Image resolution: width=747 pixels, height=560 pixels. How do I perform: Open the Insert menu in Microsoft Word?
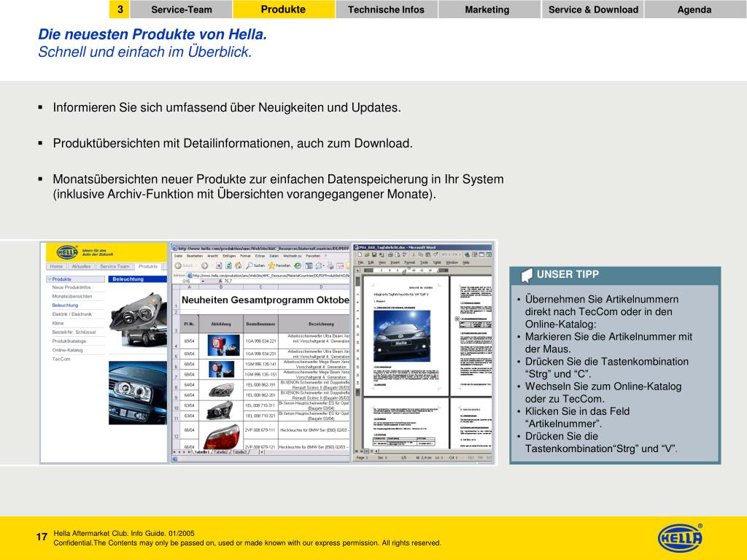pyautogui.click(x=395, y=262)
